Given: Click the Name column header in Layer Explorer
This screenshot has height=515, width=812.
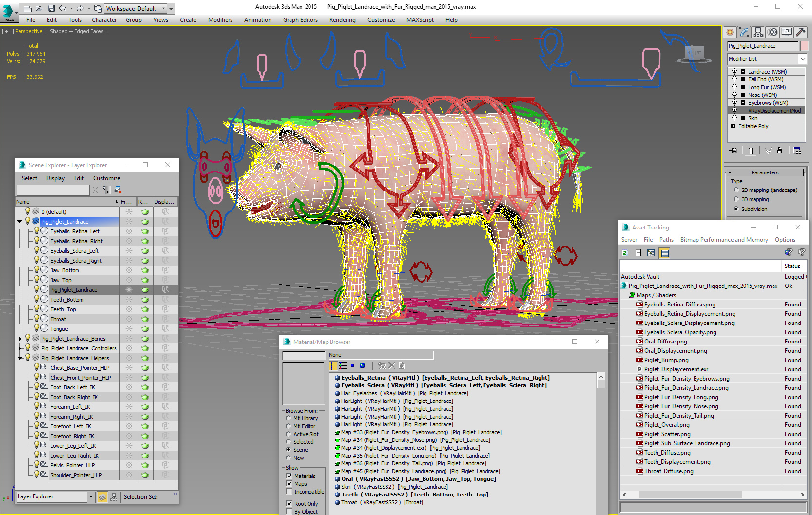Looking at the screenshot, I should tap(67, 202).
